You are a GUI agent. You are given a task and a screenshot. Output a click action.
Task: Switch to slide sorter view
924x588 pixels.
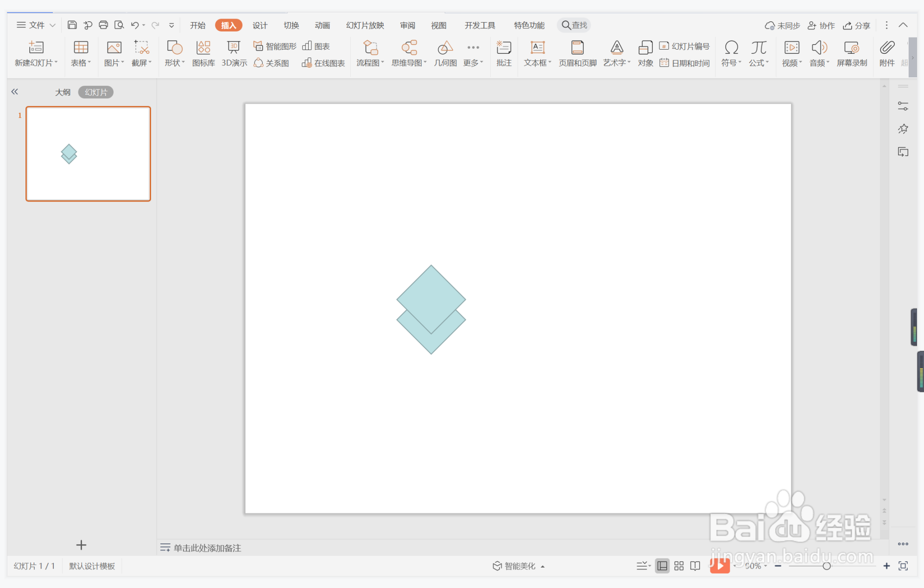[679, 566]
